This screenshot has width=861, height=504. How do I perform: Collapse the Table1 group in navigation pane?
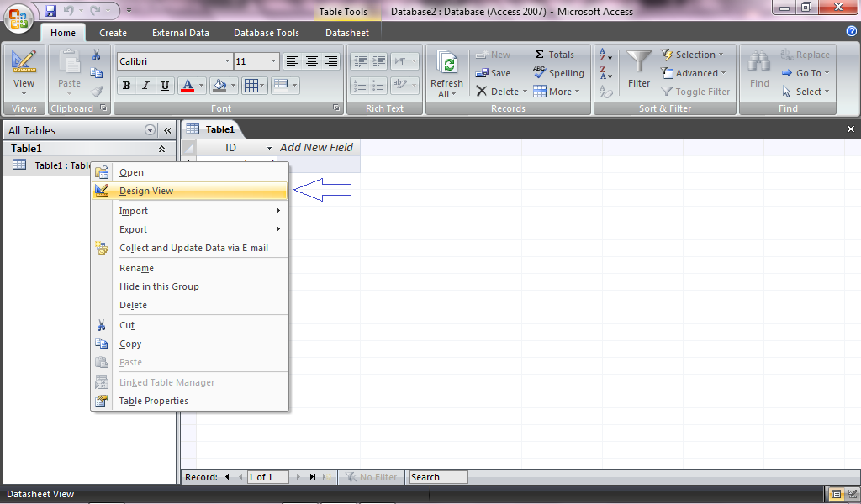161,149
